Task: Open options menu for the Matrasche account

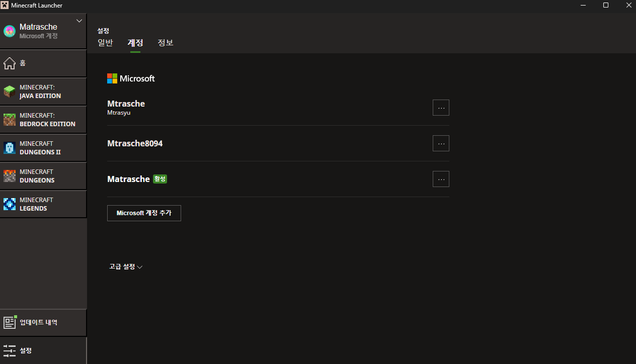Action: click(441, 179)
